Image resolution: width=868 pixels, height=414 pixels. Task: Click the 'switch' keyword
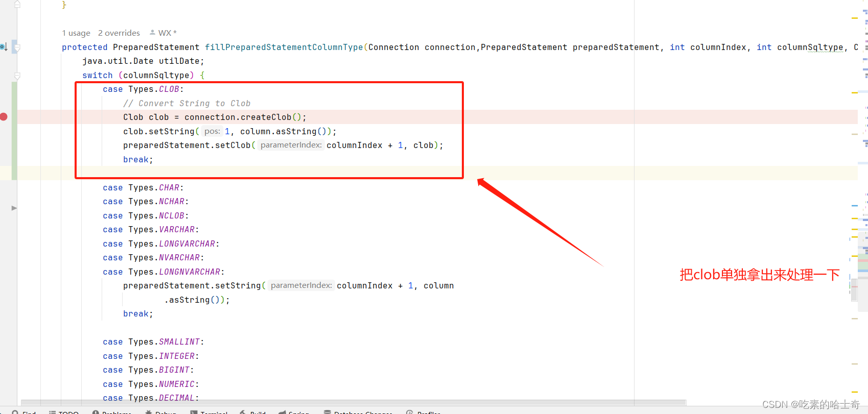(98, 76)
